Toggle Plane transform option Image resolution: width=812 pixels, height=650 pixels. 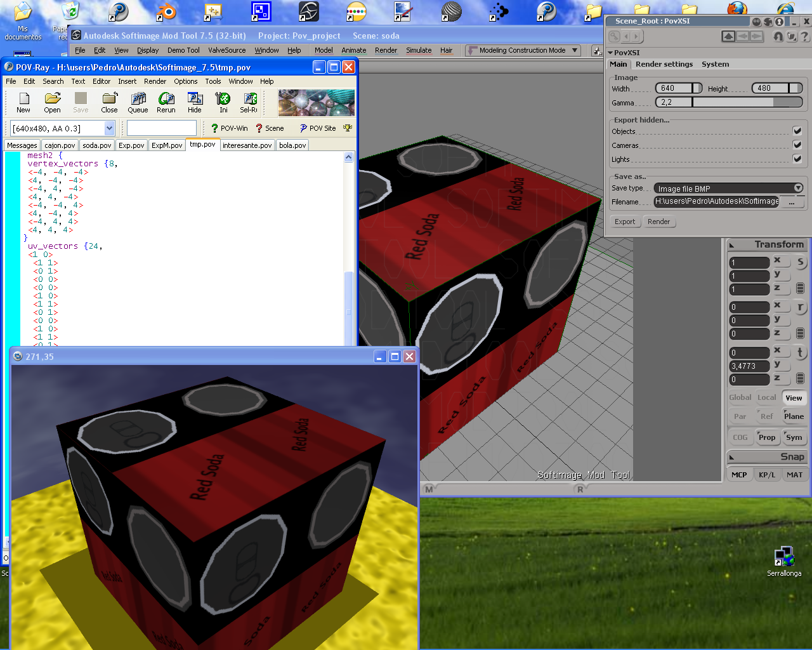(794, 416)
